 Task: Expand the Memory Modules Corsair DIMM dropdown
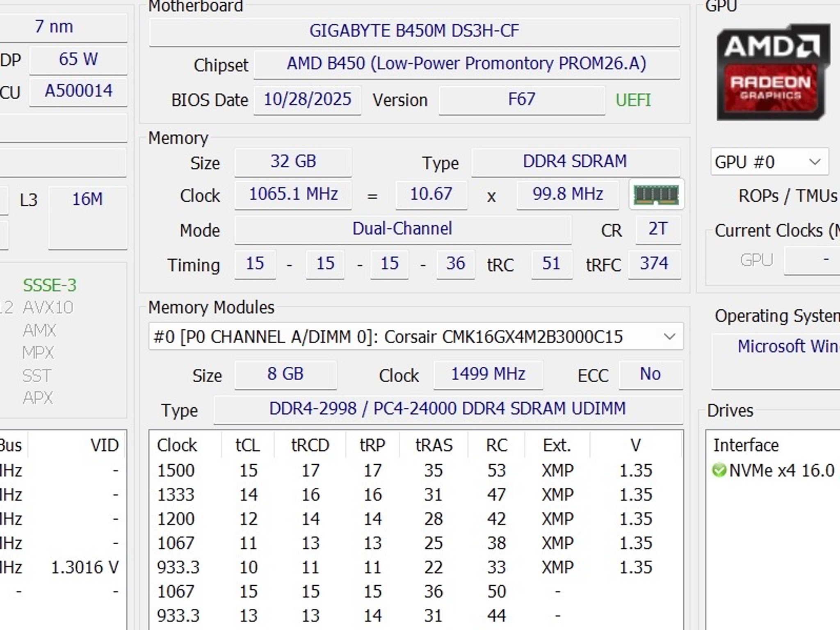(x=416, y=337)
